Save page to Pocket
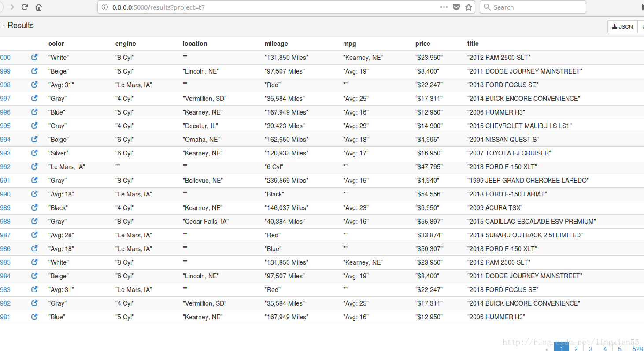 tap(456, 7)
